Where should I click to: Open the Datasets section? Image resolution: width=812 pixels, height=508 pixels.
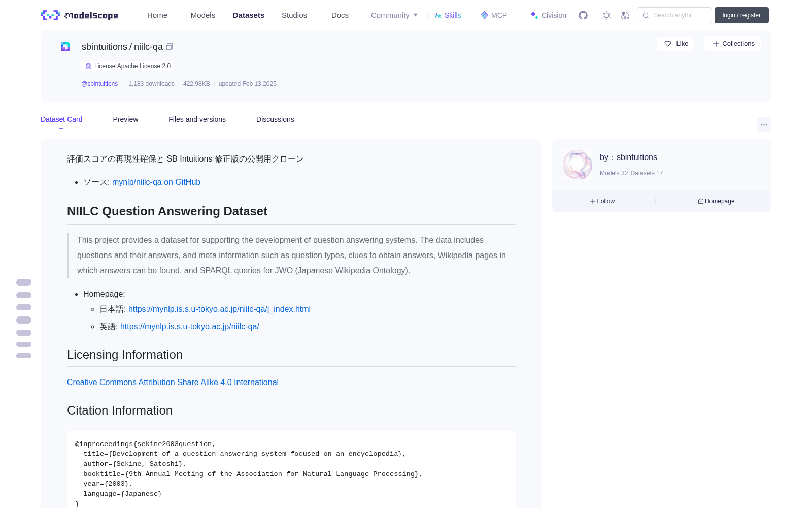[x=249, y=15]
